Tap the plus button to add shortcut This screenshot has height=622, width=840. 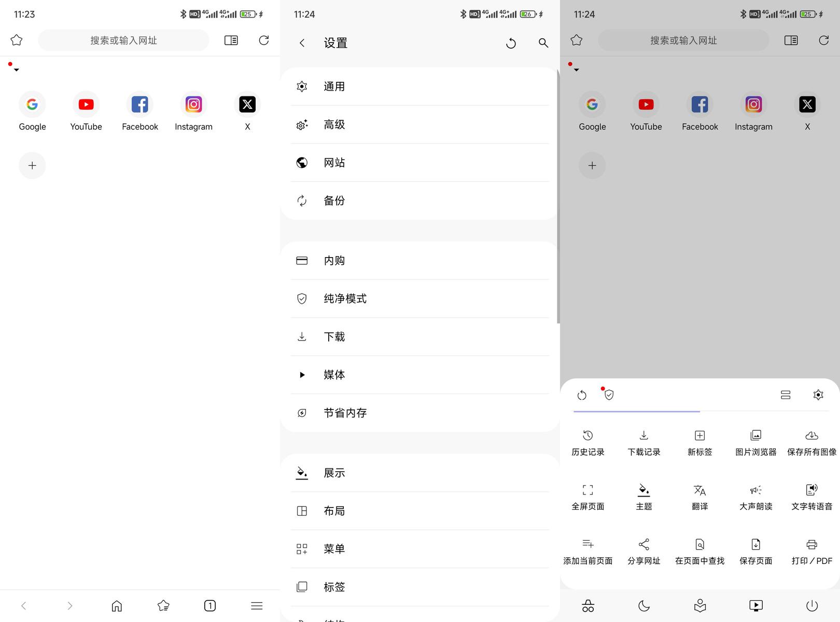click(32, 165)
